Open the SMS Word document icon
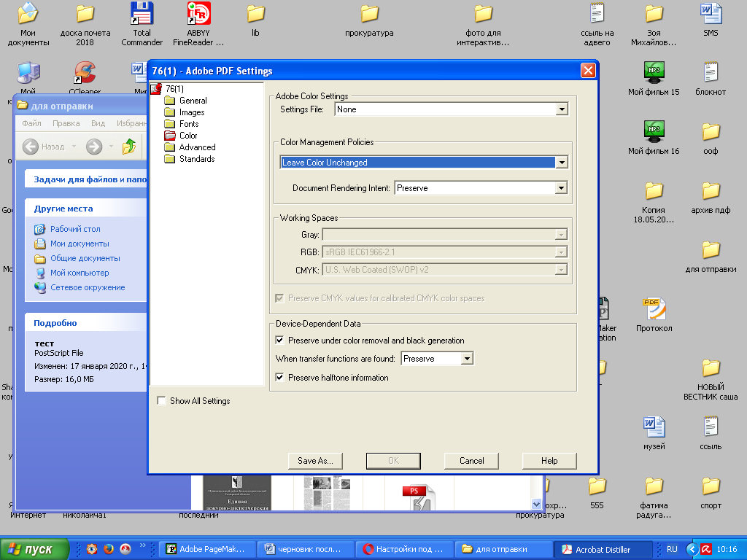 click(711, 20)
